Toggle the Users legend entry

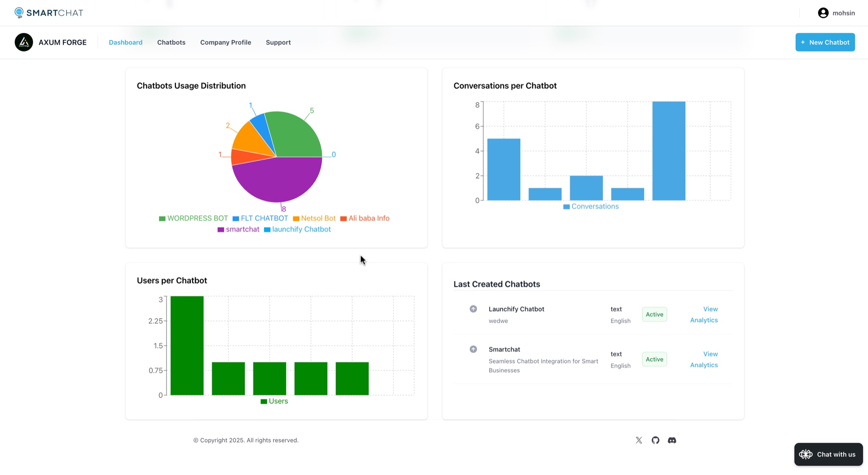click(274, 401)
